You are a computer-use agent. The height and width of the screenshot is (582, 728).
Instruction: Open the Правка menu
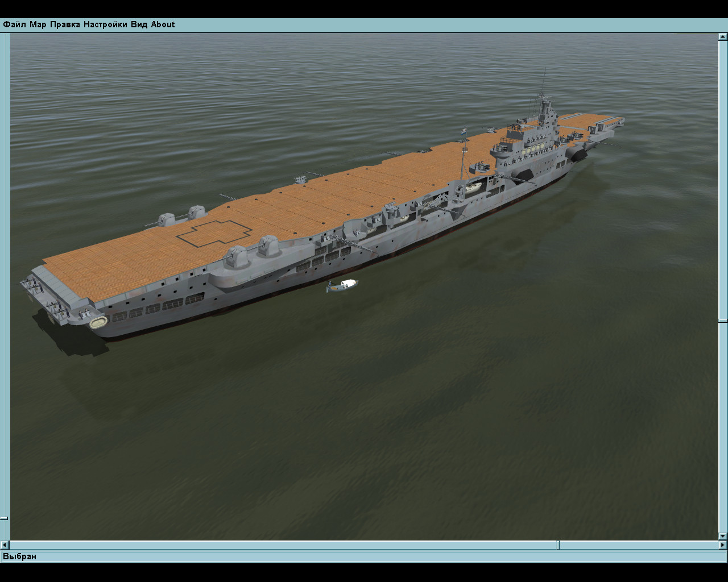click(x=65, y=24)
